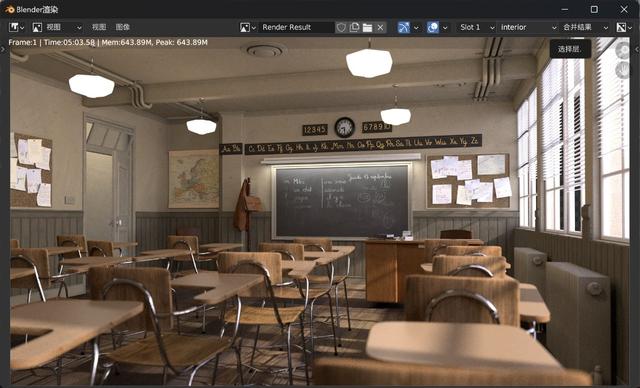Viewport: 640px width, 388px height.
Task: Toggle the fake user shield icon
Action: pos(341,27)
